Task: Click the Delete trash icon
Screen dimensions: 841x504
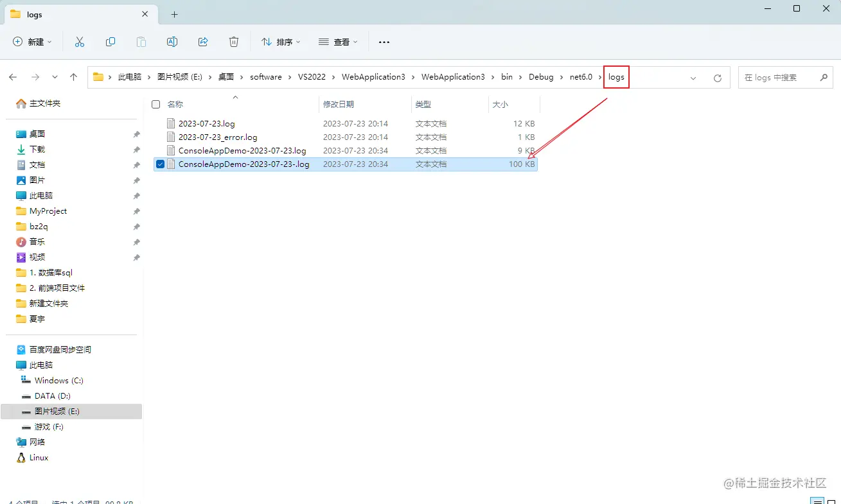Action: coord(234,42)
